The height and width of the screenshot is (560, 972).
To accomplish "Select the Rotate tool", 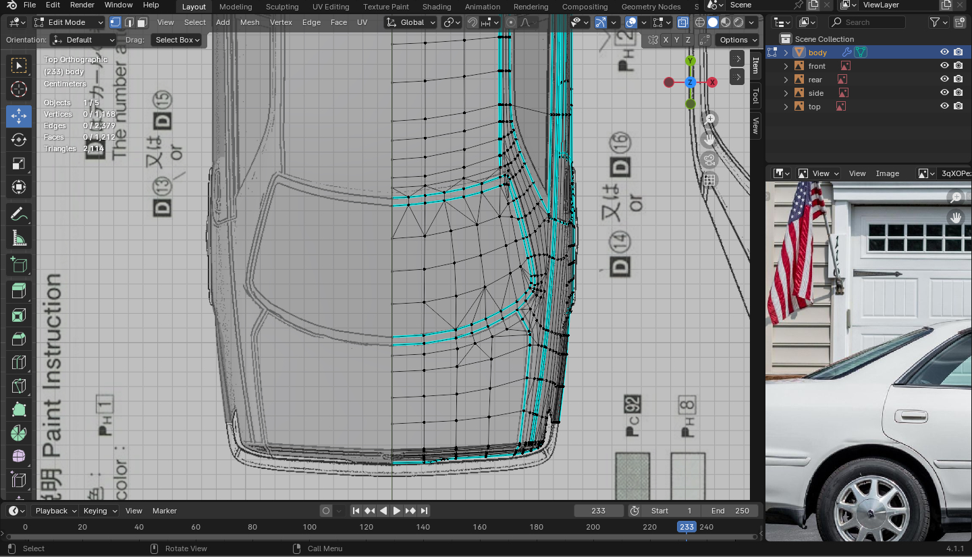I will click(19, 140).
